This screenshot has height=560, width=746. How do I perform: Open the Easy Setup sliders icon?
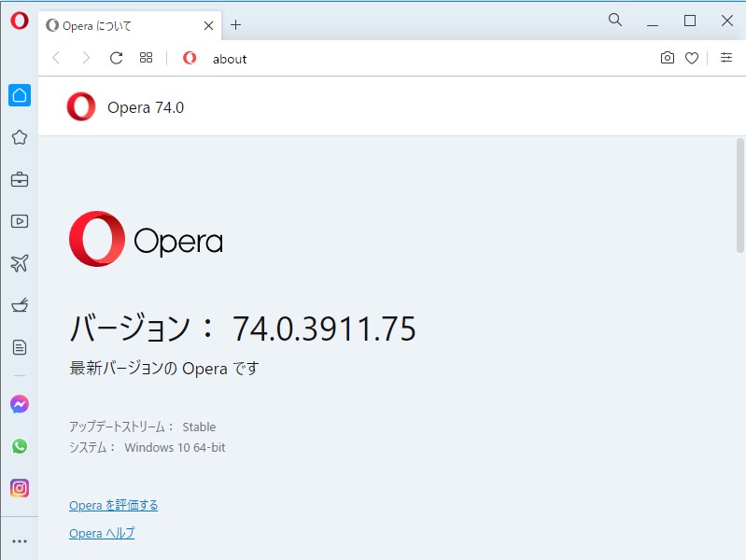[x=726, y=58]
